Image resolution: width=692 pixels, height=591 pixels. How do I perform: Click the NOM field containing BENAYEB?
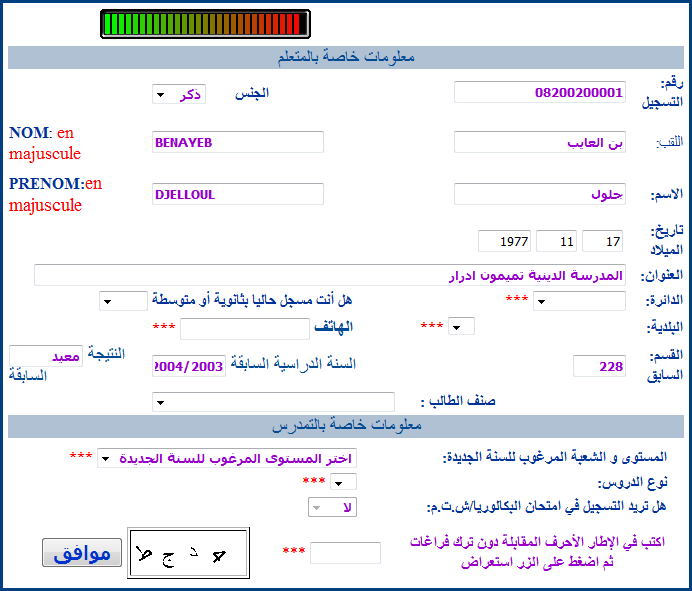click(237, 142)
